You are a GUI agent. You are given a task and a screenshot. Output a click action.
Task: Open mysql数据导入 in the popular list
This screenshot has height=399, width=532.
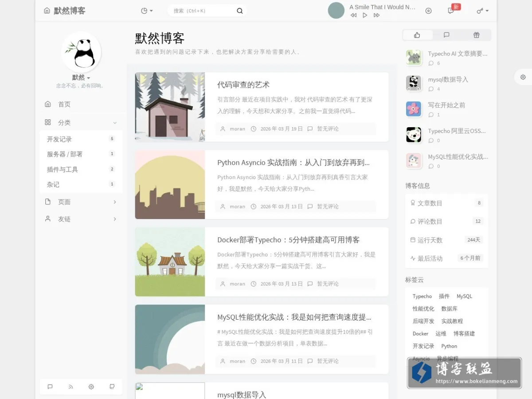448,79
